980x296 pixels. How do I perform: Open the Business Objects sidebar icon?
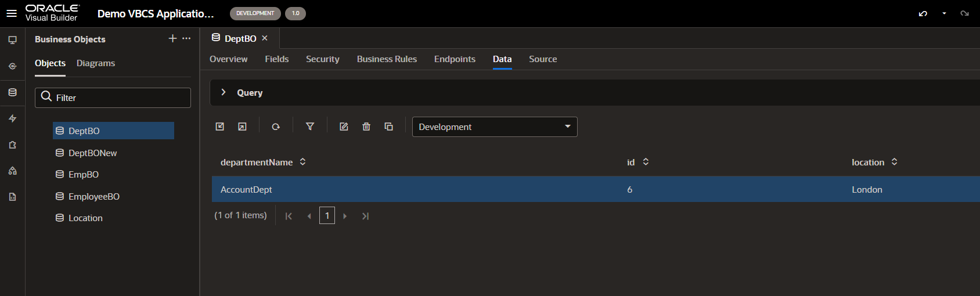coord(12,92)
